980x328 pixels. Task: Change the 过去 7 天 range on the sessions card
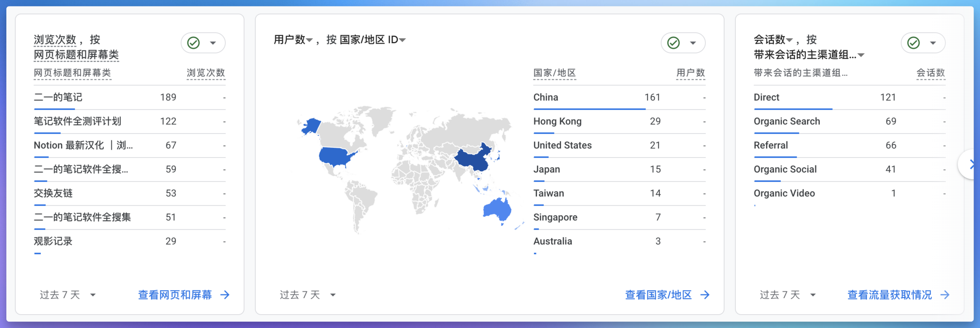[x=788, y=295]
